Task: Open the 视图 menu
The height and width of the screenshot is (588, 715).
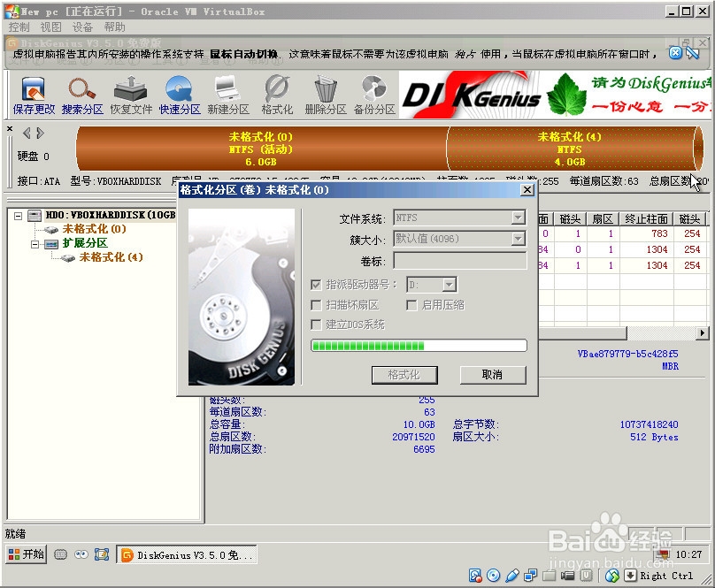Action: (50, 27)
